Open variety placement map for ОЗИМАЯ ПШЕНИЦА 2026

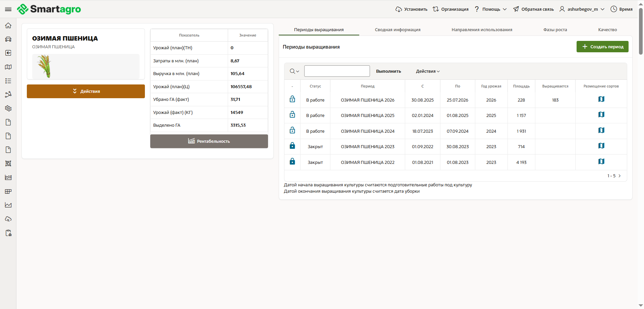tap(601, 99)
